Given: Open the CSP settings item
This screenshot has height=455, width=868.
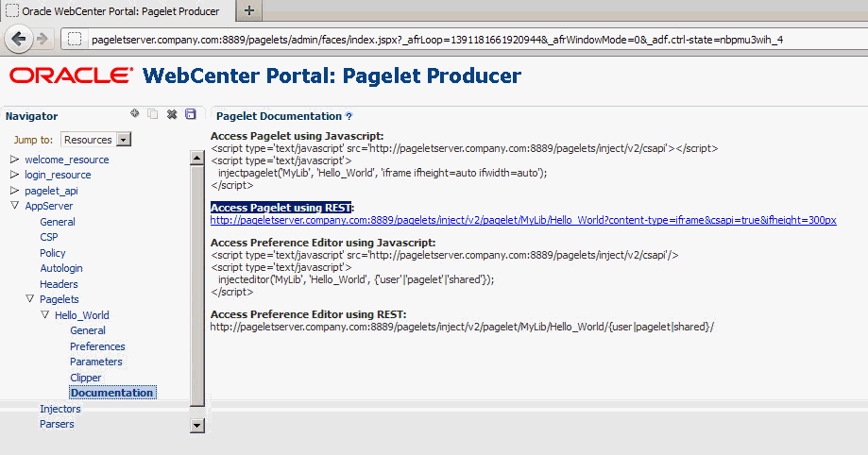Looking at the screenshot, I should point(49,237).
